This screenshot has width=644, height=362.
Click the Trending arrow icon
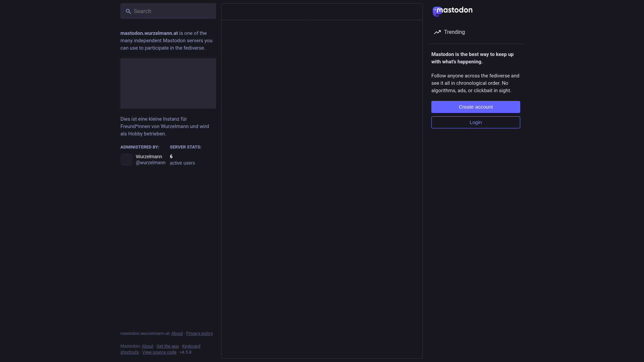[437, 32]
